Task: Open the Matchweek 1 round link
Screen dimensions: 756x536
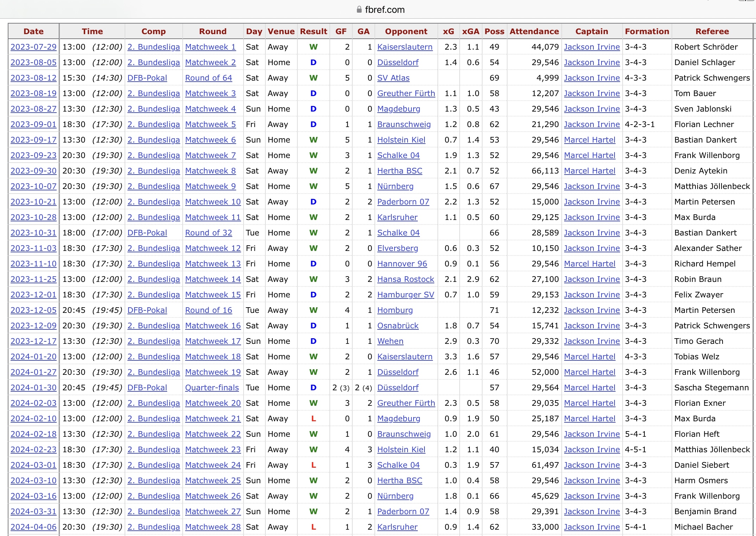Action: (210, 47)
